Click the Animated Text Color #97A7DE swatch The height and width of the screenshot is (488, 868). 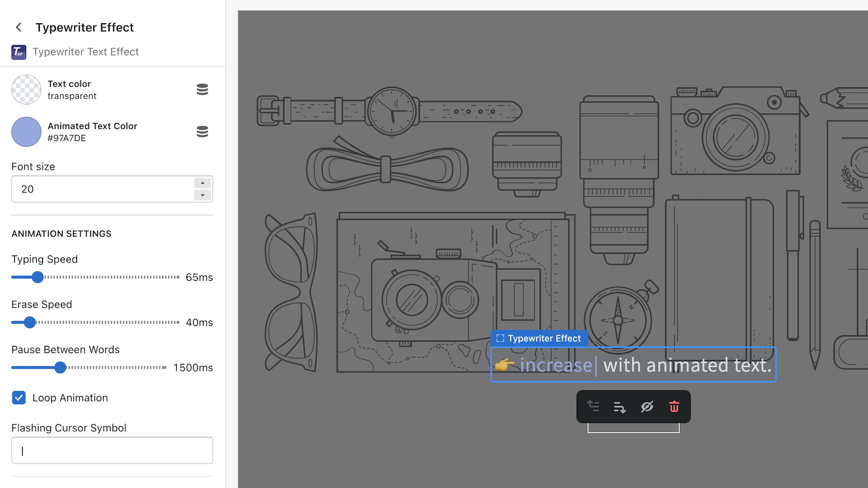point(26,132)
